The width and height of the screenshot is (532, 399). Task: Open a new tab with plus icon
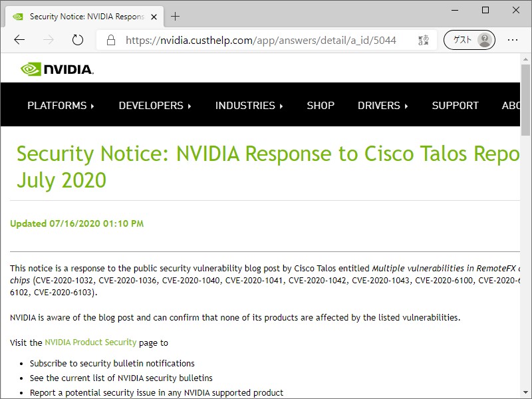(176, 17)
